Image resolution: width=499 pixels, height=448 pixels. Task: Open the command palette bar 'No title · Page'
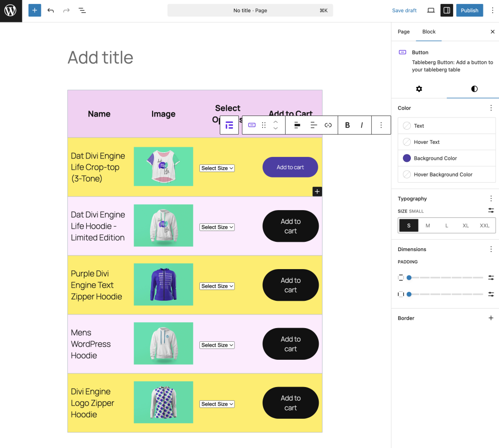[x=250, y=11]
